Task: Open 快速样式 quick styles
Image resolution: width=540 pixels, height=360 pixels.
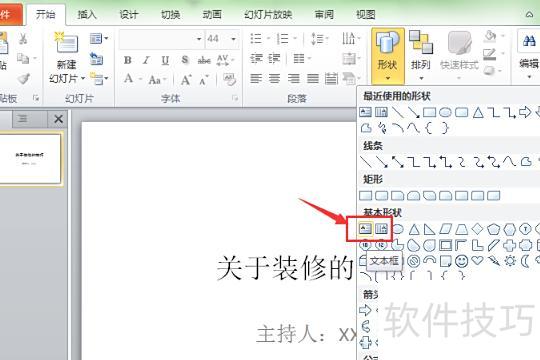Action: pos(459,56)
